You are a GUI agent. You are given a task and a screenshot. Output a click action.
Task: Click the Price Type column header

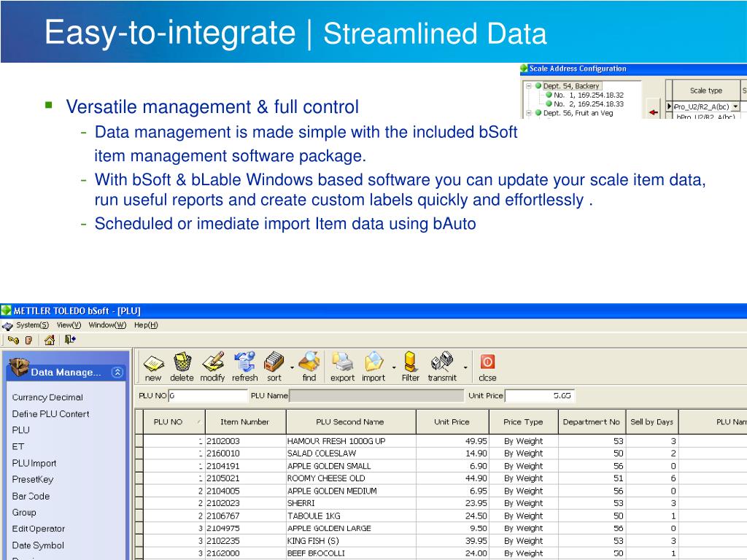pos(524,422)
